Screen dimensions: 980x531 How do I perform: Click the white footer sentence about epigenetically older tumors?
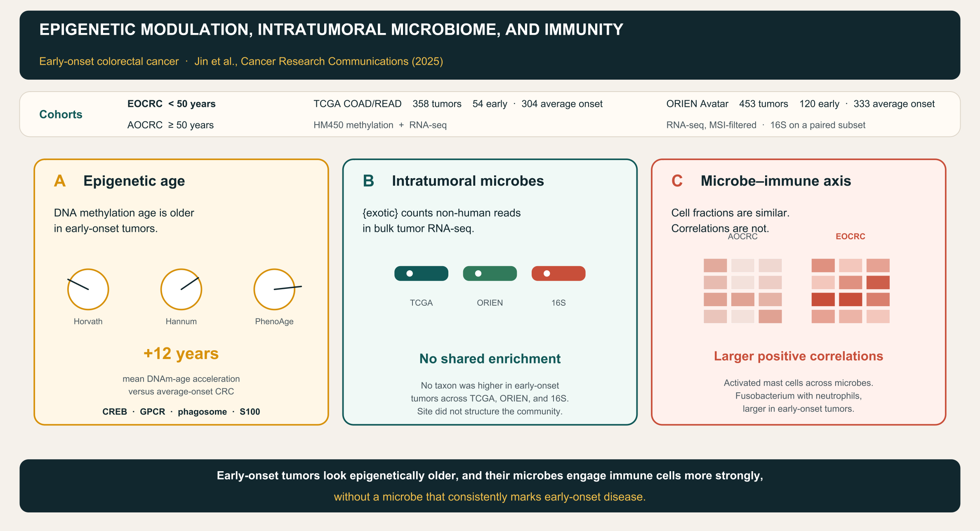coord(490,476)
